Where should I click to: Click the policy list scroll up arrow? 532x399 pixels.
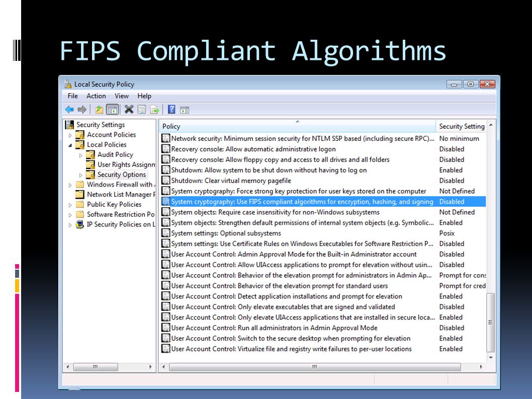[x=491, y=125]
